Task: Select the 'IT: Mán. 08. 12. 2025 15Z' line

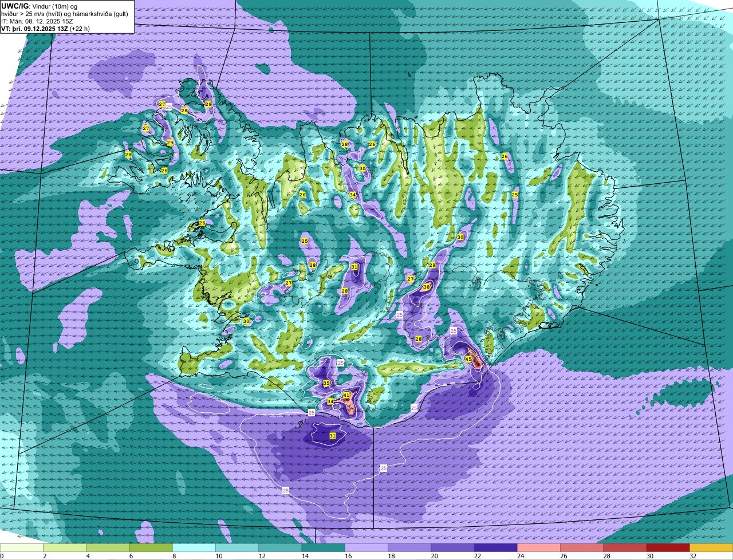Action: tap(37, 21)
